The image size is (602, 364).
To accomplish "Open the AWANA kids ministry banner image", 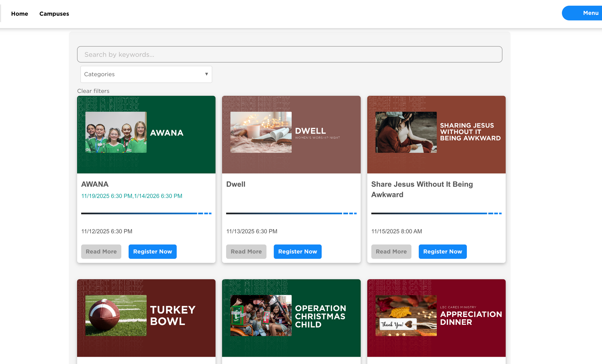I will coord(146,134).
